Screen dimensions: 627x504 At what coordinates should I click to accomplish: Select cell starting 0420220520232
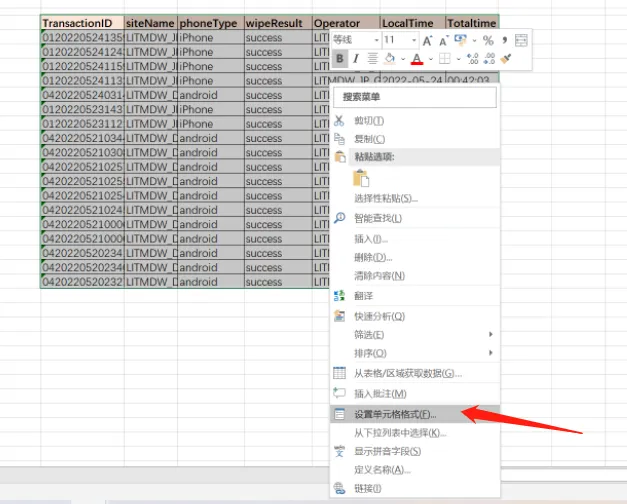82,282
